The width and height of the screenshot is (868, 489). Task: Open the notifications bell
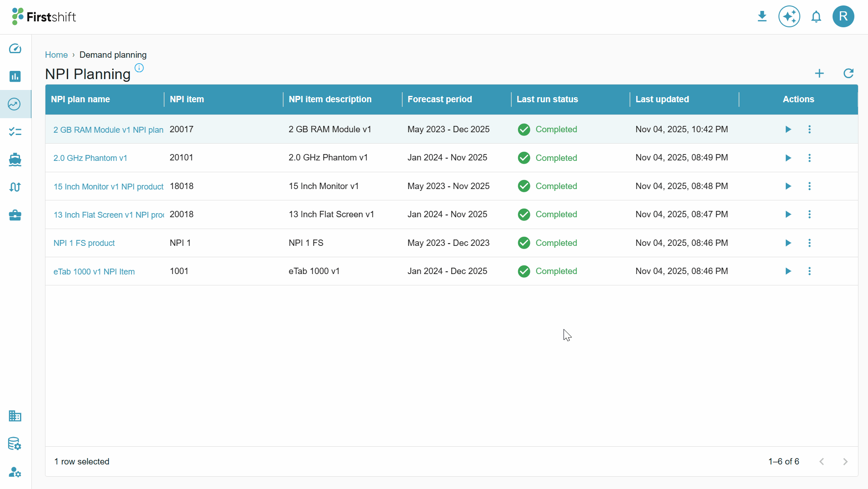[x=816, y=17]
